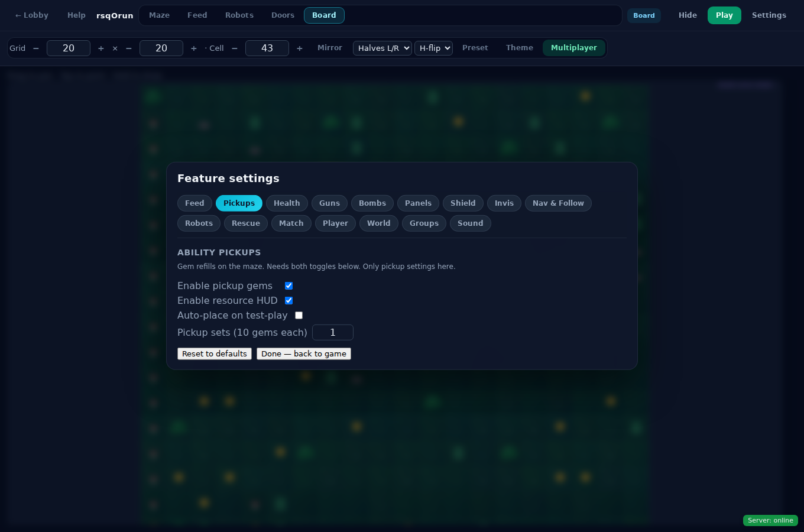Increase the Cell size with the plus button

[300, 48]
